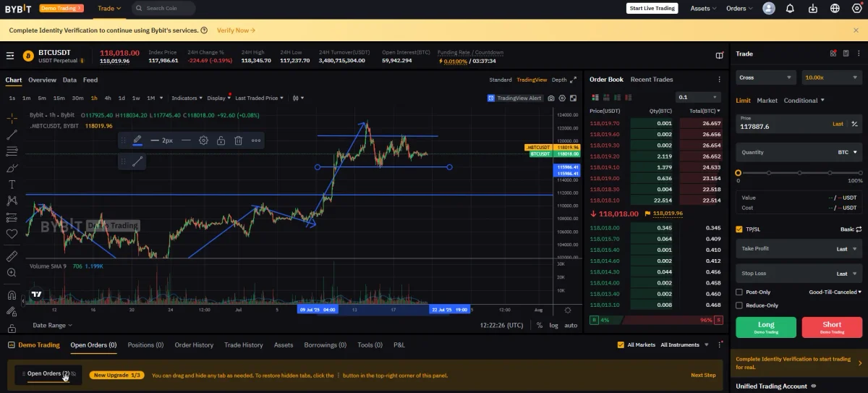Click the heart favorites icon in sidebar
The image size is (868, 393).
pyautogui.click(x=12, y=234)
